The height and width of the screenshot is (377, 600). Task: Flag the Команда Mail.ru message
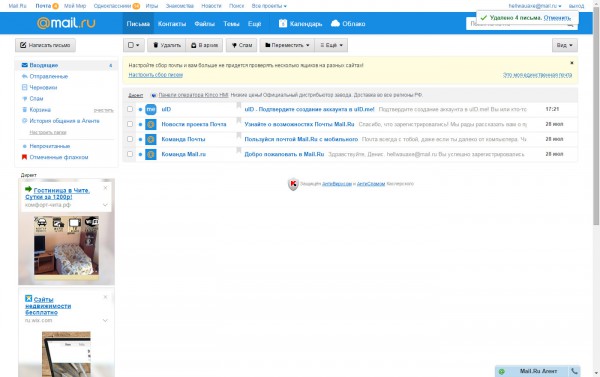[x=238, y=151]
